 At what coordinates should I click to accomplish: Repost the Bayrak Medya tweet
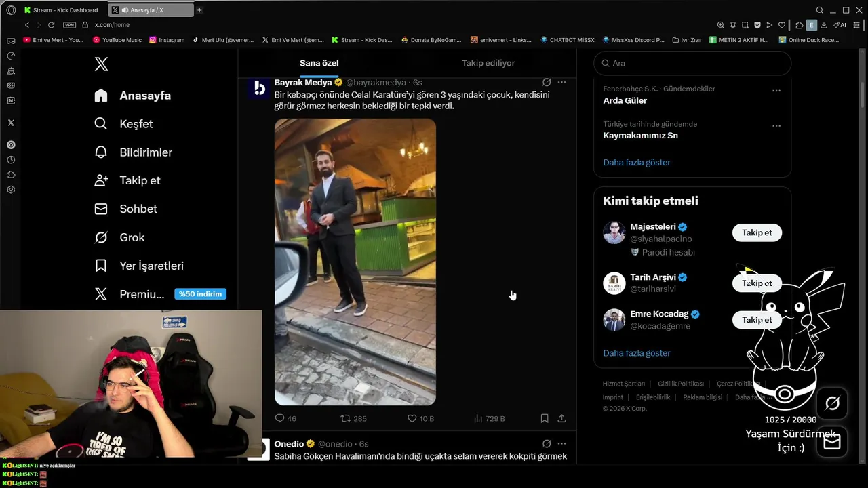click(x=353, y=419)
